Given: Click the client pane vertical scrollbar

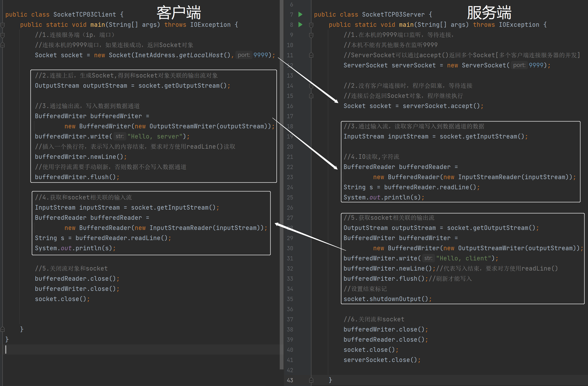Looking at the screenshot, I should click(281, 185).
